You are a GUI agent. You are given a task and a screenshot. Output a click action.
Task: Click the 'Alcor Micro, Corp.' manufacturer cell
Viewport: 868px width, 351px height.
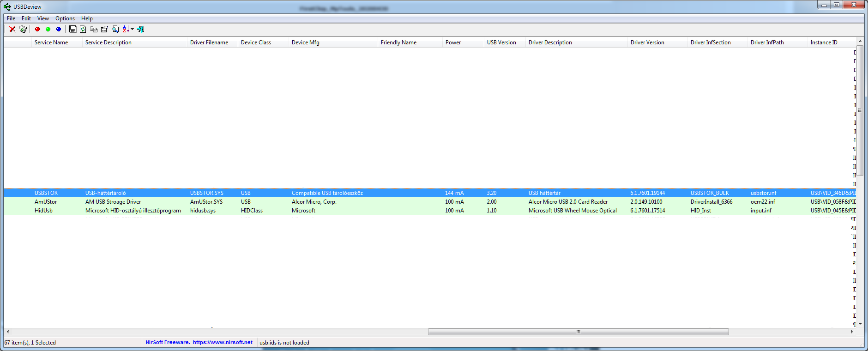click(x=314, y=202)
